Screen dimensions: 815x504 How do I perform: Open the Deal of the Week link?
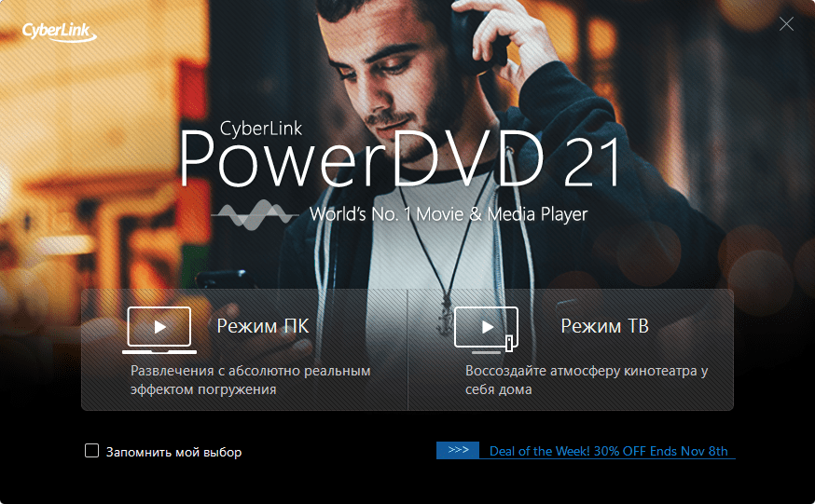tap(609, 451)
